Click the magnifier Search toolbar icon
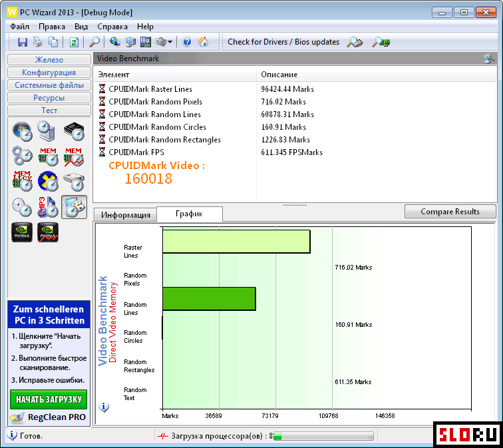 click(x=94, y=42)
